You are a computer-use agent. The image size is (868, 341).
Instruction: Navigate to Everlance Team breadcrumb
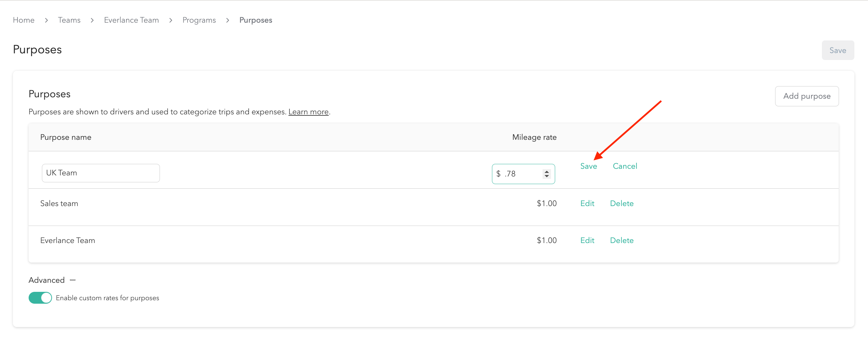[131, 20]
